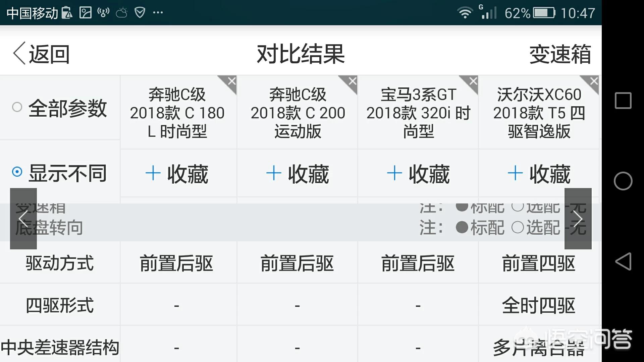Open 沃尔沃XC60 2018款 T5 四驱智逸版 header

(539, 113)
